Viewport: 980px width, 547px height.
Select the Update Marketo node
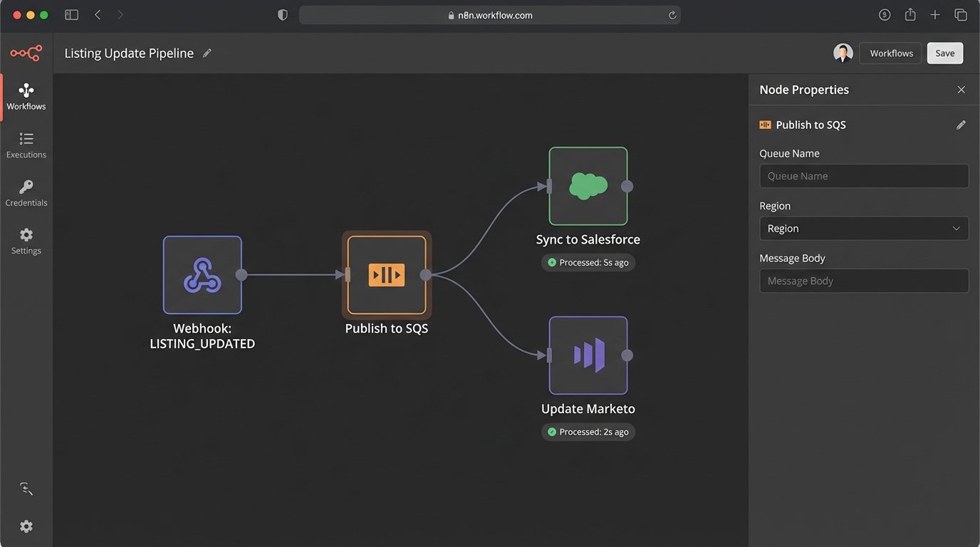[x=588, y=355]
